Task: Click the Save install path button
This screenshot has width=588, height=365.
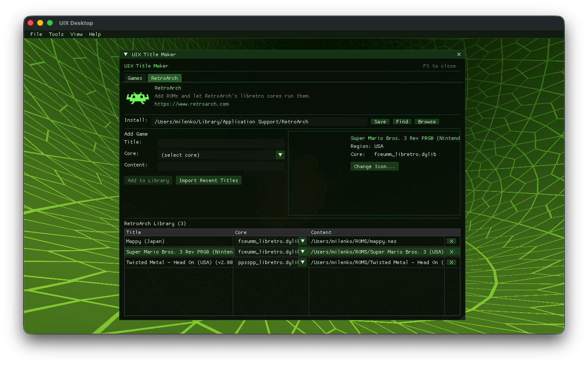Action: (380, 122)
